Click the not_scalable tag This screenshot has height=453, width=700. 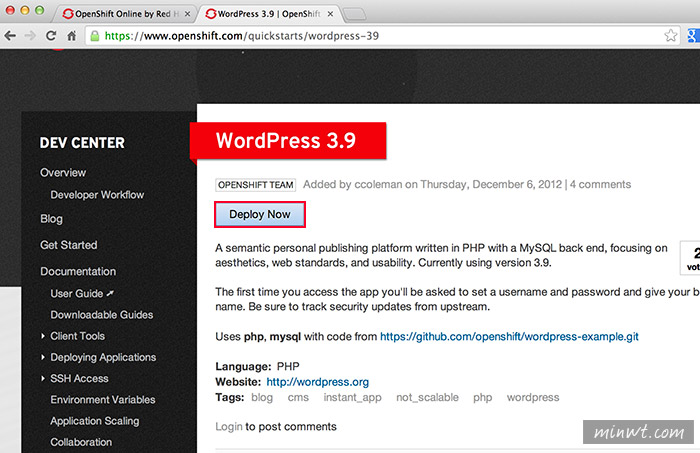coord(427,397)
